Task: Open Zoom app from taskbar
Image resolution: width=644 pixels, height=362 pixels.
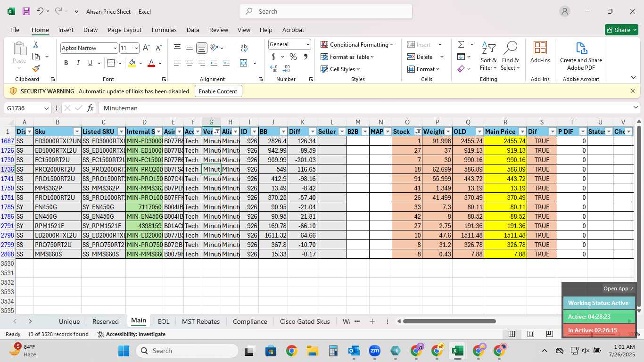Action: coord(375,351)
